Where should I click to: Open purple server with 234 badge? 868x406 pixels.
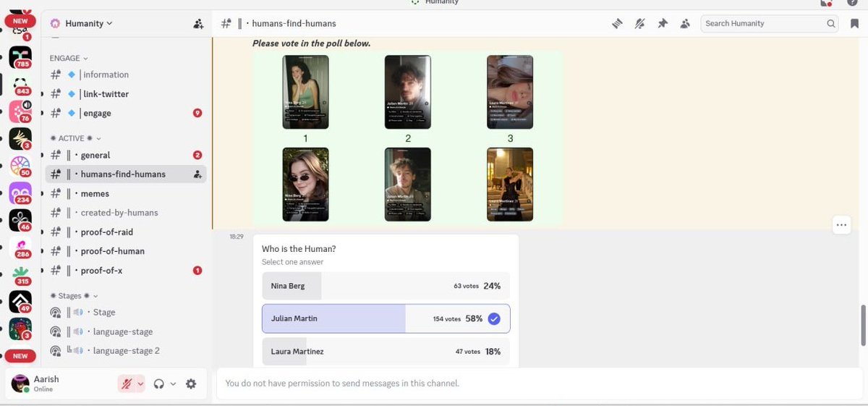(20, 193)
